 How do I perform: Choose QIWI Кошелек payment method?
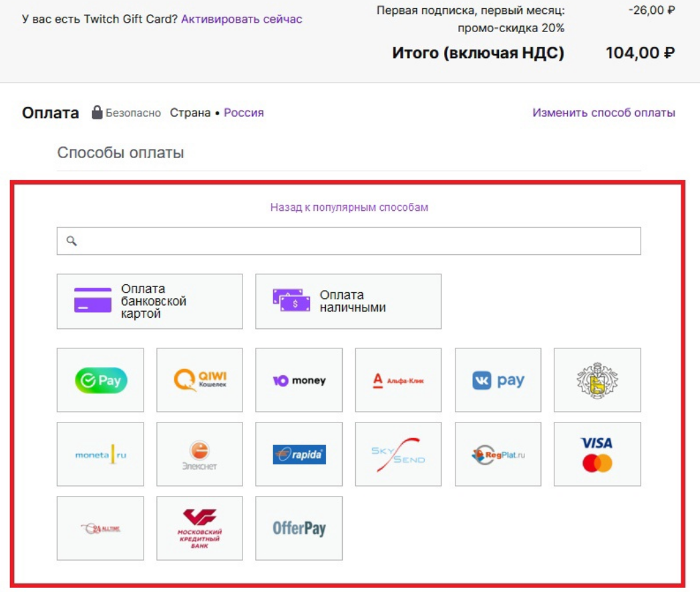200,380
